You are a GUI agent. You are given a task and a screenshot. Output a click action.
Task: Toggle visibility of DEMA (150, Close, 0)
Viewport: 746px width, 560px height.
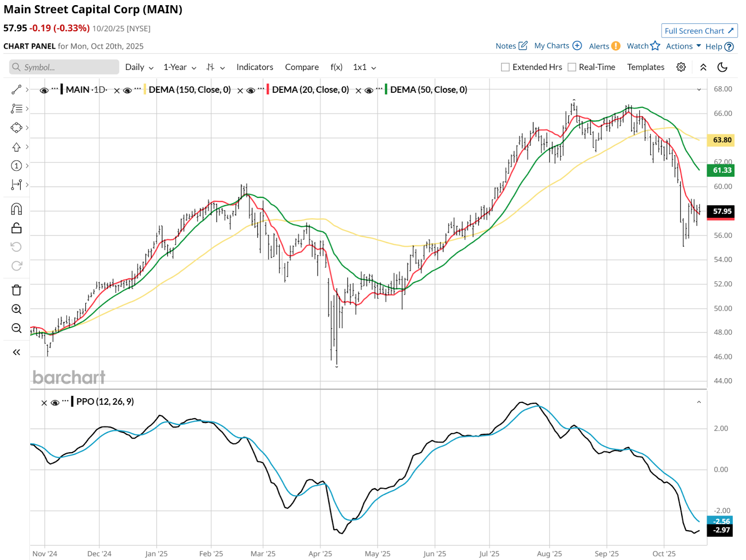(127, 90)
